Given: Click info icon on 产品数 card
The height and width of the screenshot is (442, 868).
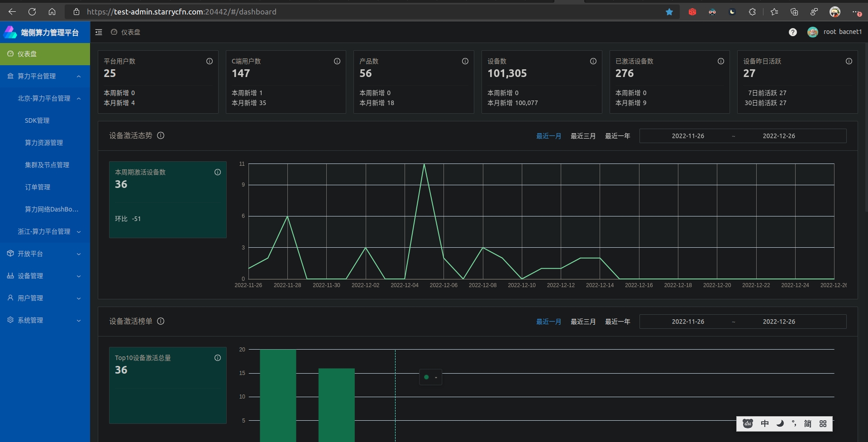Looking at the screenshot, I should point(465,61).
